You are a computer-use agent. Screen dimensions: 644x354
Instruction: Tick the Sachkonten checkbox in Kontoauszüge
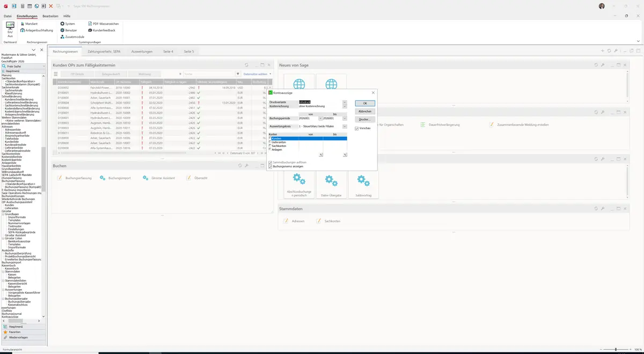pos(270,146)
